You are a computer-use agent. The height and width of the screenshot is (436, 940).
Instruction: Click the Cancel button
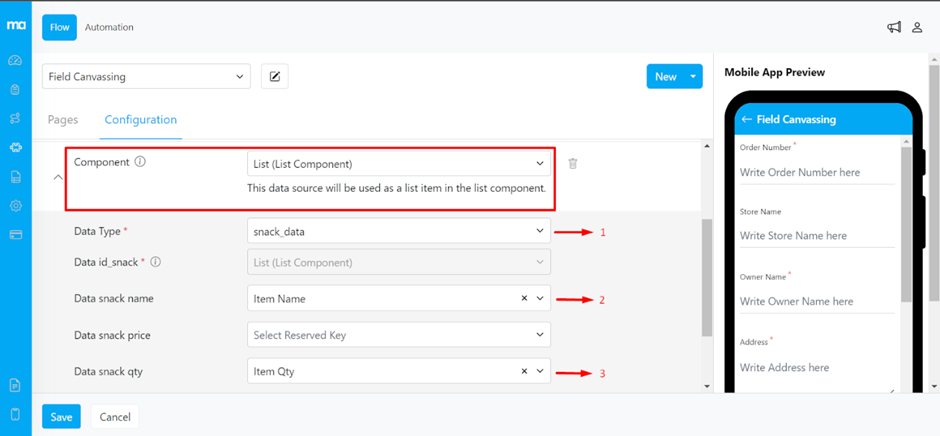(115, 417)
